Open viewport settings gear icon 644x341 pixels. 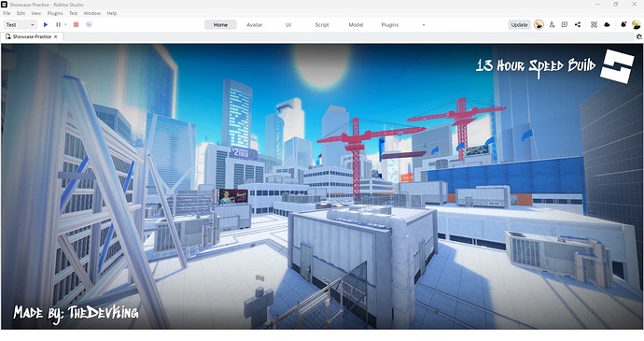pos(639,36)
